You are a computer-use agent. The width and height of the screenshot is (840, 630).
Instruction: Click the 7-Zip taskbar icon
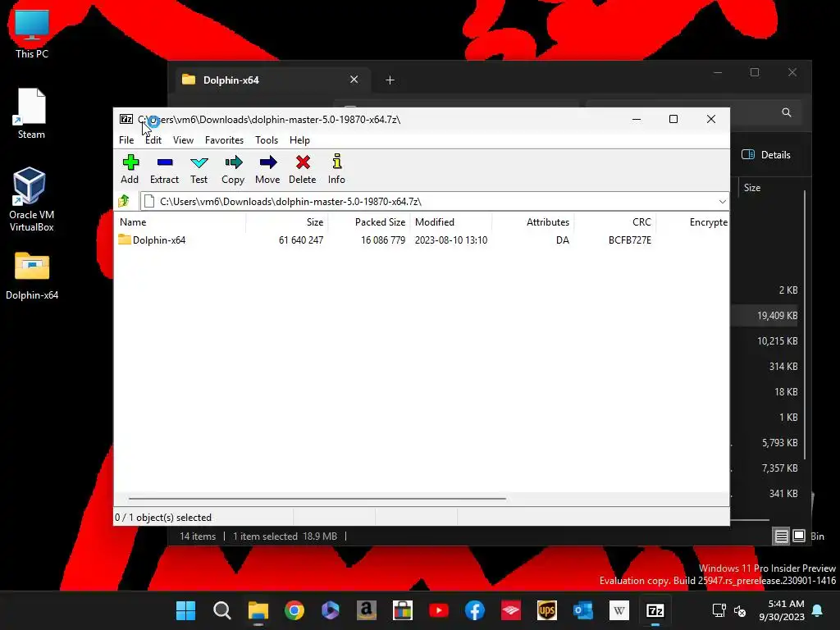point(655,610)
